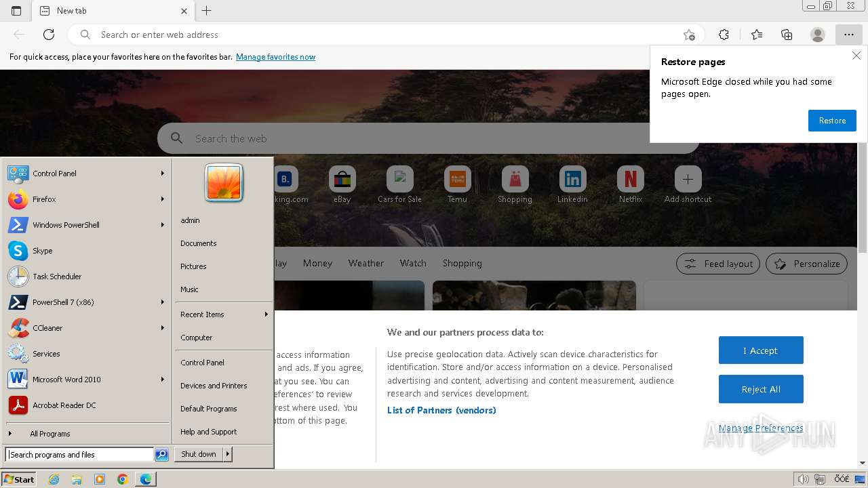Refresh the page in Edge
Viewport: 868px width, 488px height.
[x=49, y=35]
